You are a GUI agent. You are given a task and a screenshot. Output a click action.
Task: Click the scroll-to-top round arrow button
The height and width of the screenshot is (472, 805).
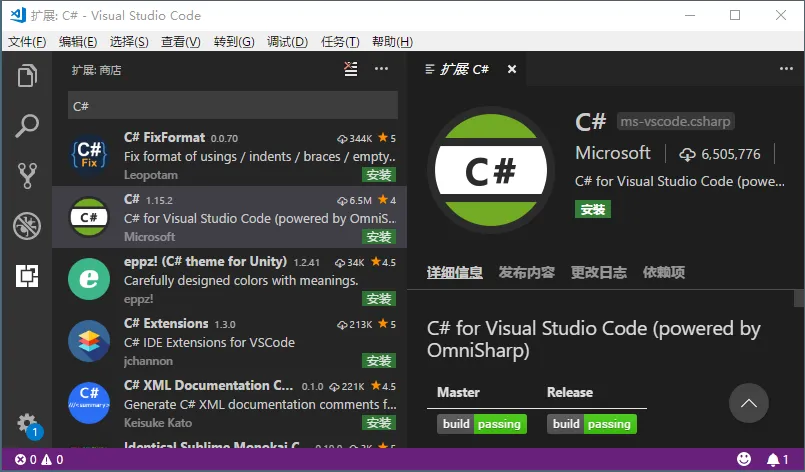pos(749,403)
